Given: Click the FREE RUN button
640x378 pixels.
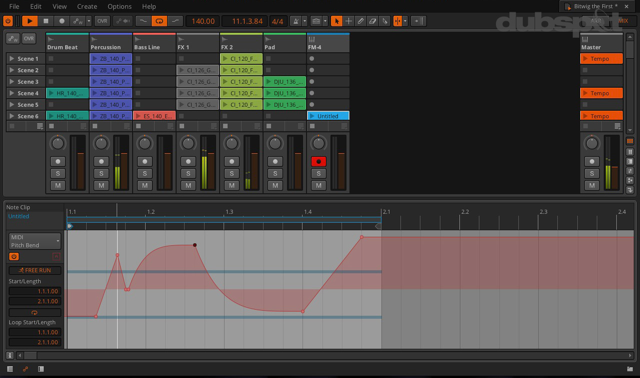Looking at the screenshot, I should coord(35,270).
